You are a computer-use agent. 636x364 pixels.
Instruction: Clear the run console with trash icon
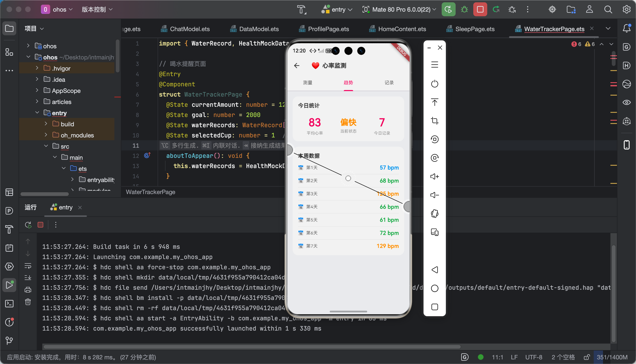pos(28,302)
